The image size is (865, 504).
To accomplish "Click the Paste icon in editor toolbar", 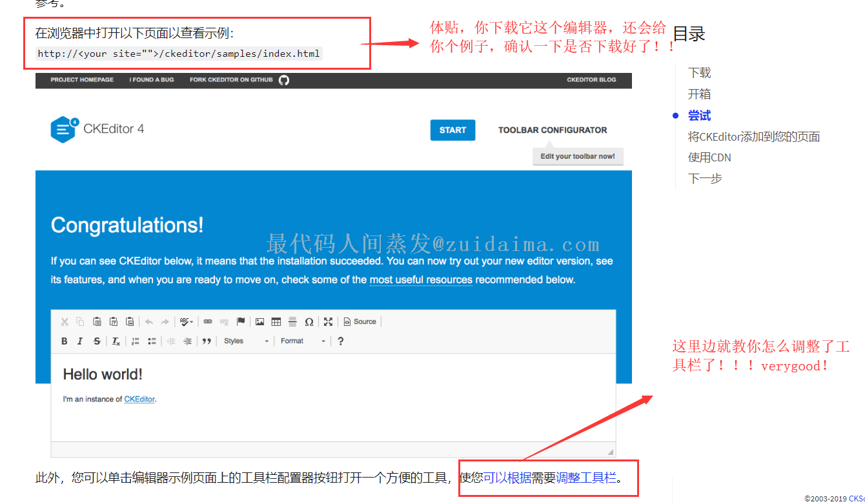I will 97,321.
